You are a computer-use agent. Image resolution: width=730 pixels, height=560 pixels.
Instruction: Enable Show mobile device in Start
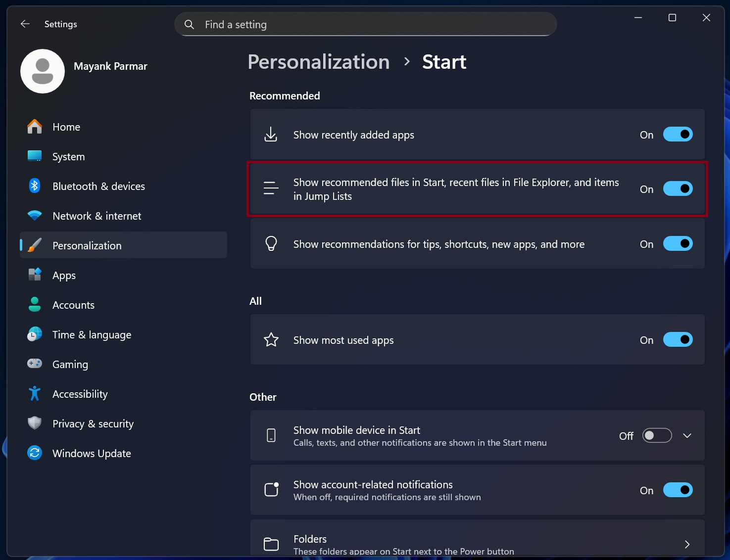click(657, 435)
